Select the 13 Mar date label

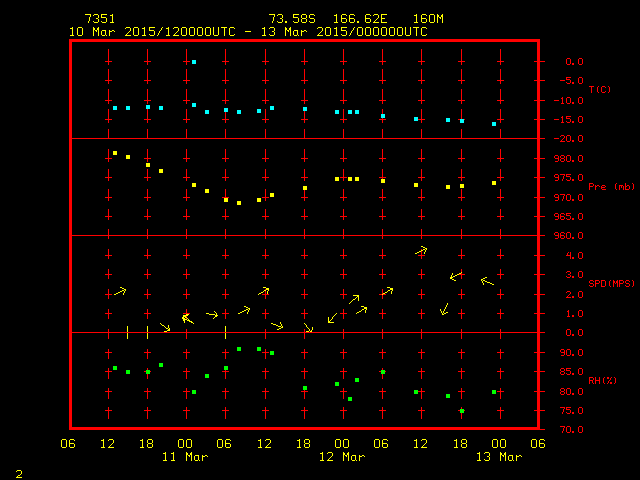coord(498,457)
